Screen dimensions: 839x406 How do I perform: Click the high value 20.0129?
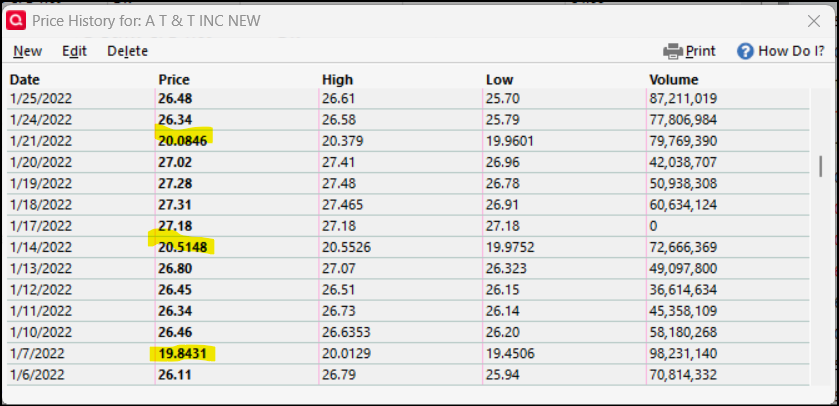point(346,354)
